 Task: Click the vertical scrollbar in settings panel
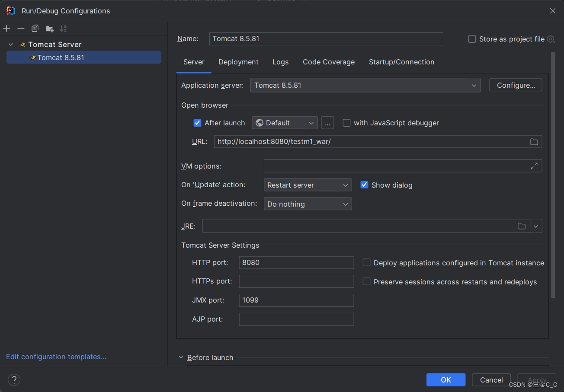point(553,175)
